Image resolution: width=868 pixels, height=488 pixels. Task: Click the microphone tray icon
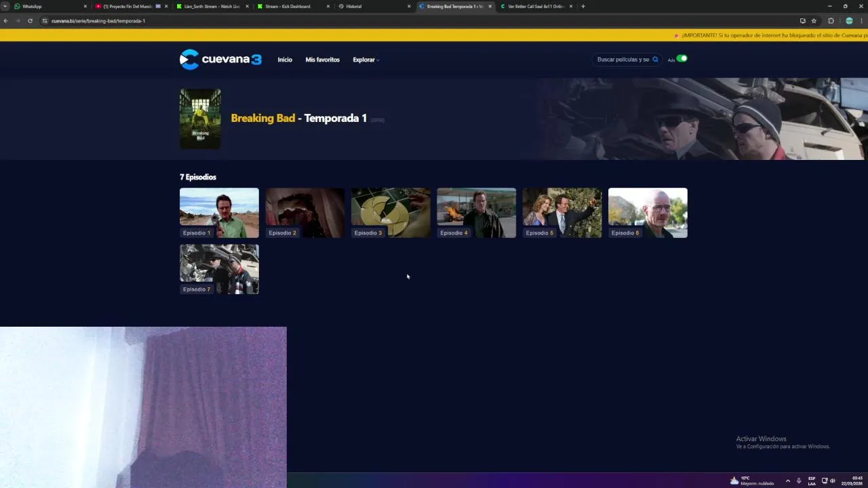click(x=799, y=481)
